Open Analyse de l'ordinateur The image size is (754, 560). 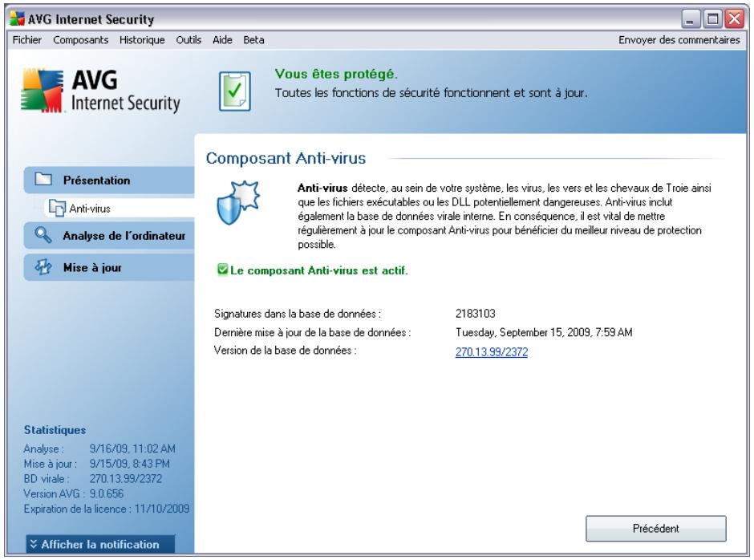coord(109,236)
